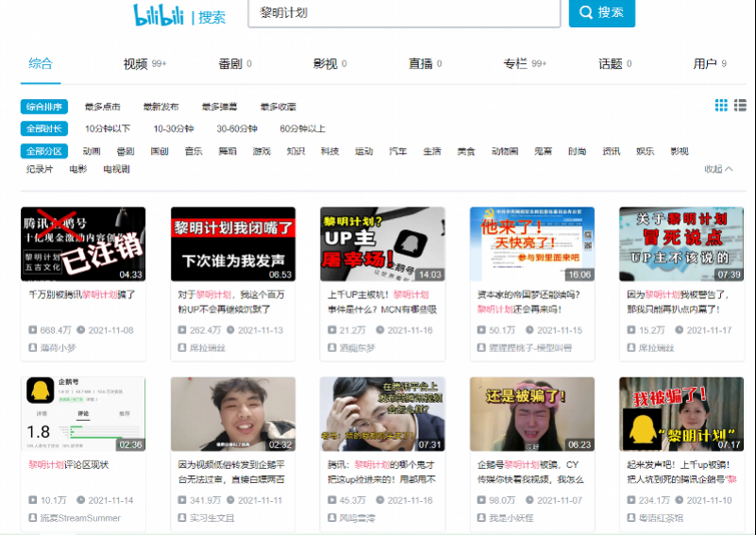Click the bilibili logo

159,15
